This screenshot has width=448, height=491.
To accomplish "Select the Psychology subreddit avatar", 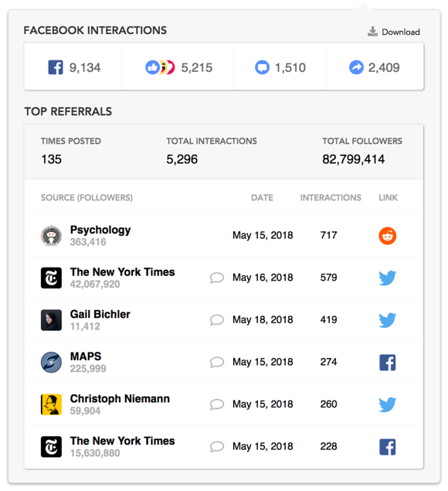I will coord(51,236).
